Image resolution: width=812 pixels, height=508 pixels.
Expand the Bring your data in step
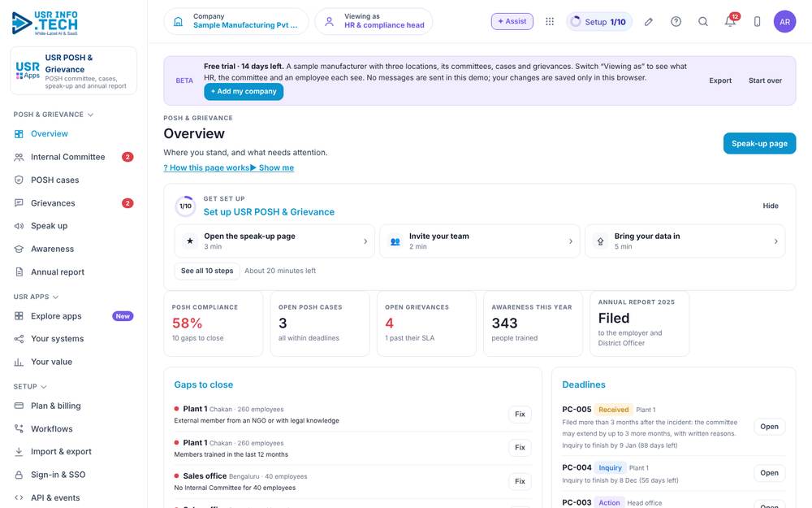685,241
